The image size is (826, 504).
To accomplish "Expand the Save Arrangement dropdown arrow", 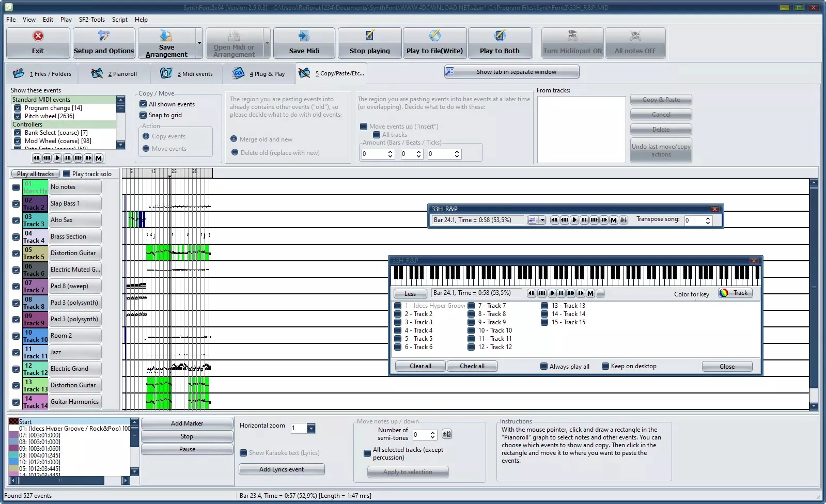I will 199,43.
